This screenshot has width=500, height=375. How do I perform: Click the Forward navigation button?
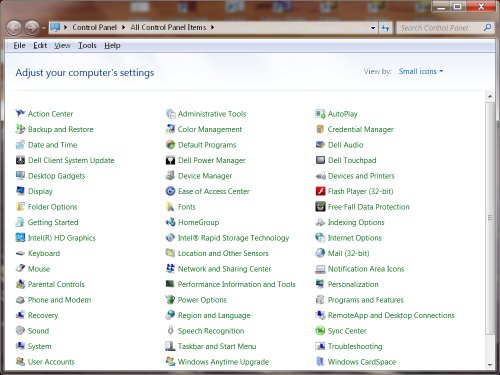(x=32, y=28)
